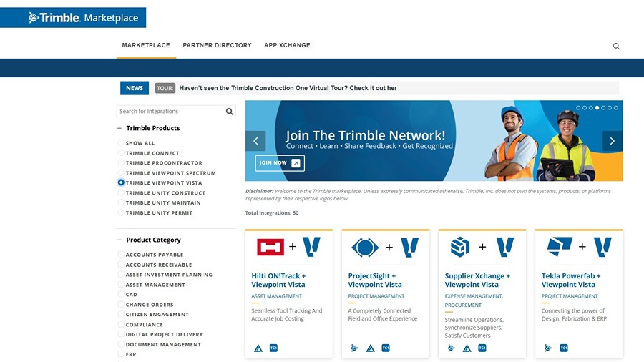This screenshot has height=362, width=644.
Task: Click the Join Now banner button
Action: point(280,163)
